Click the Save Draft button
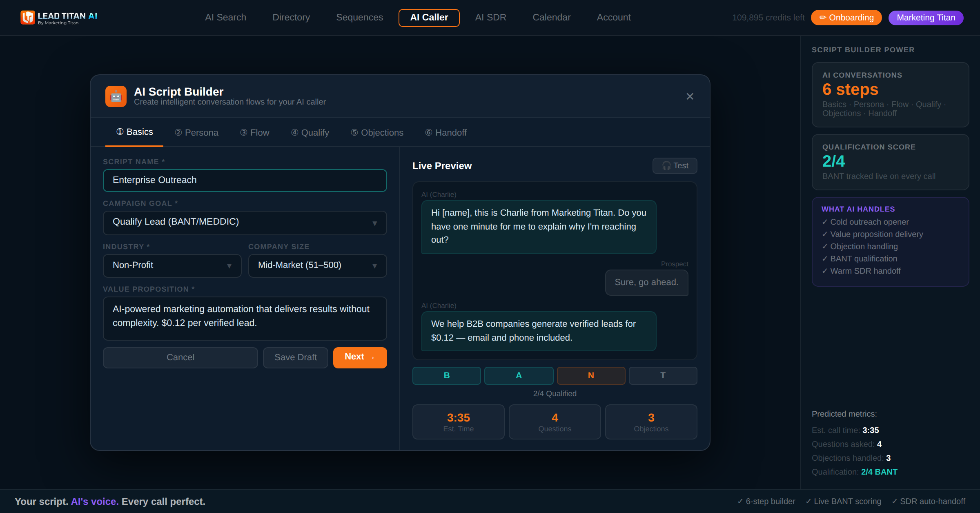The width and height of the screenshot is (980, 513). click(296, 357)
